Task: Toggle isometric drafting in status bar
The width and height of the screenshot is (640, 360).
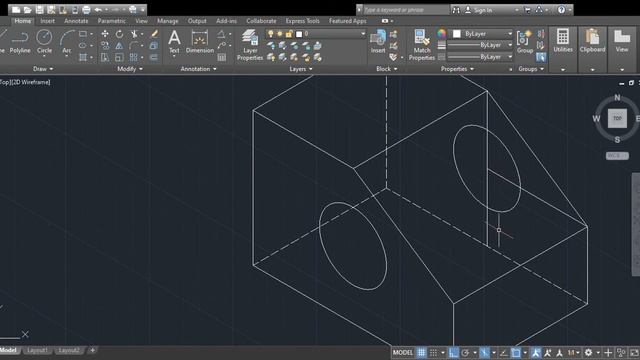Action: tap(484, 352)
